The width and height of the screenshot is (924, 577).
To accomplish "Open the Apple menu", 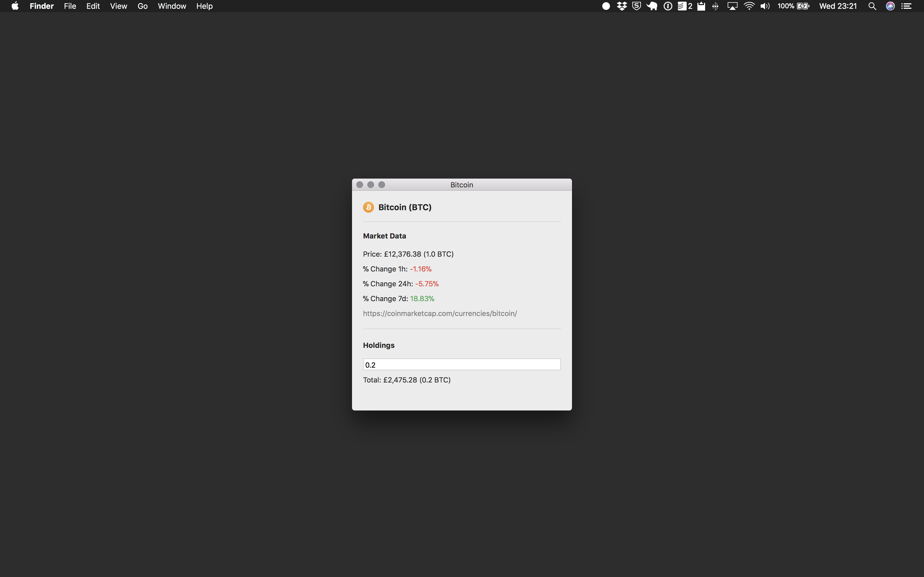I will point(15,6).
